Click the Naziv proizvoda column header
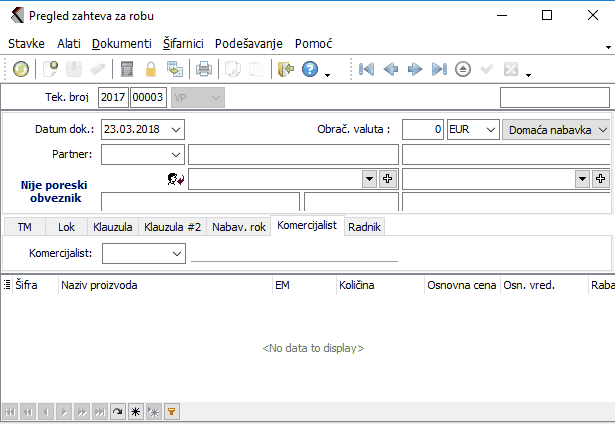The width and height of the screenshot is (615, 424). [100, 285]
